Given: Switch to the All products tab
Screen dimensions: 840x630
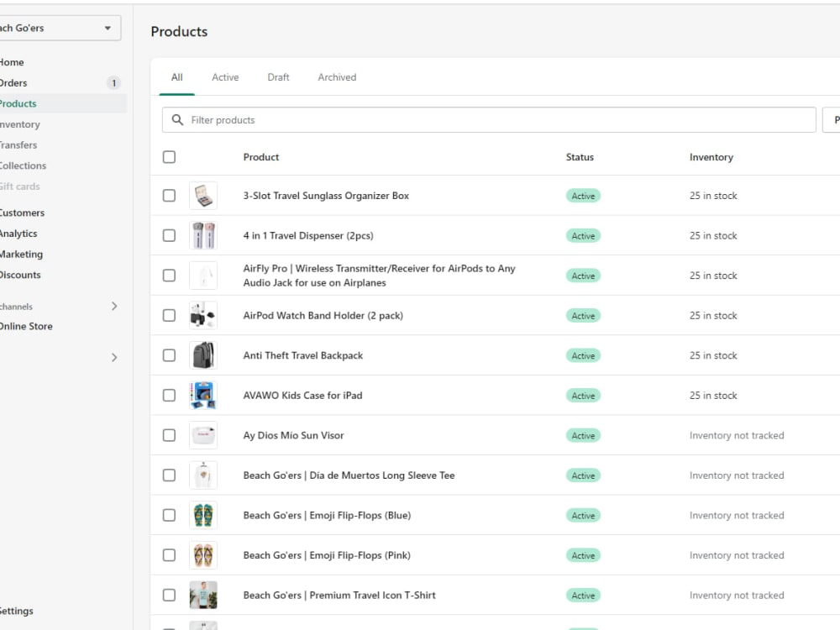Looking at the screenshot, I should [x=176, y=77].
